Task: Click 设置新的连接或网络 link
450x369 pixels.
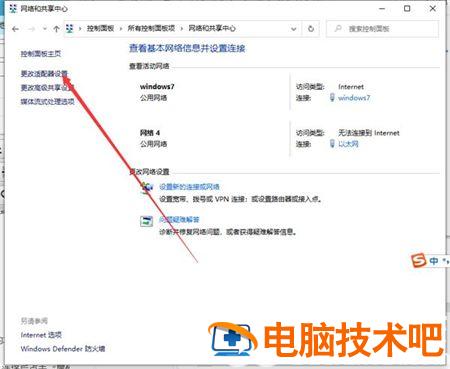Action: pos(189,187)
